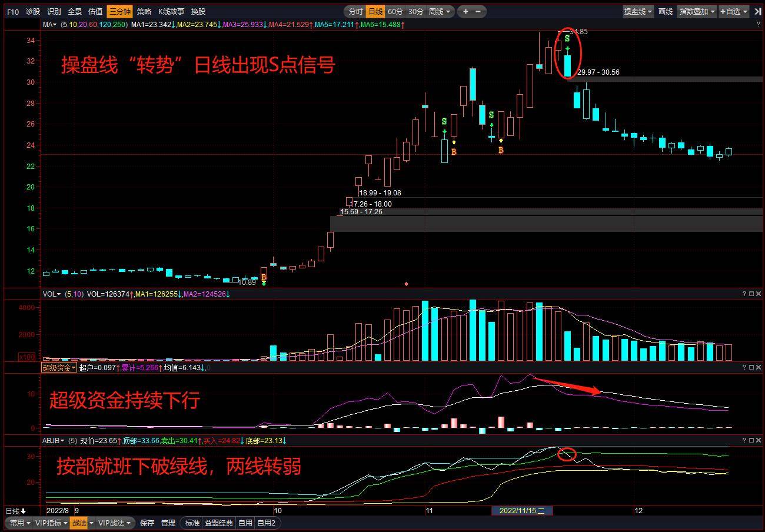Expand the 战法 dropdown arrow
The image size is (765, 532).
[91, 523]
